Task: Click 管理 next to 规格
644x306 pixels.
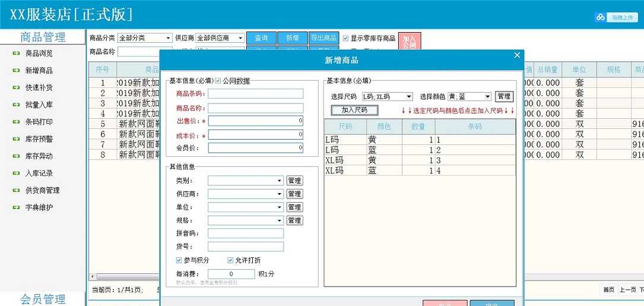Action: pyautogui.click(x=294, y=220)
